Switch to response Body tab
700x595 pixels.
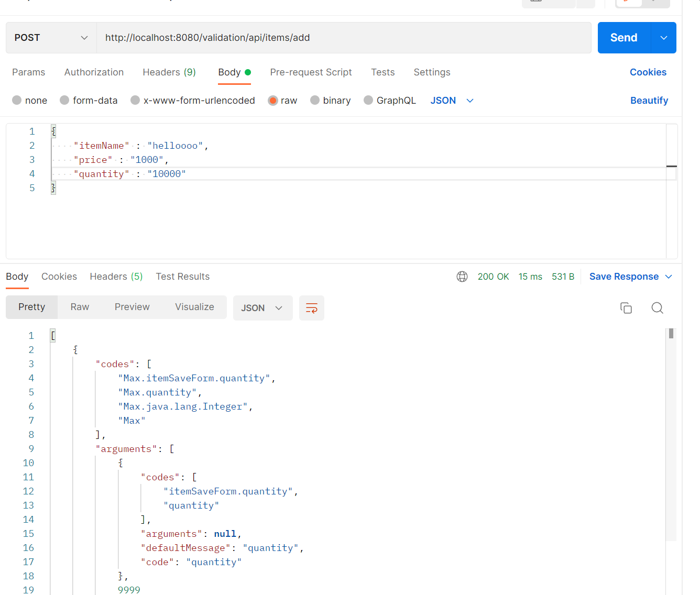[17, 277]
